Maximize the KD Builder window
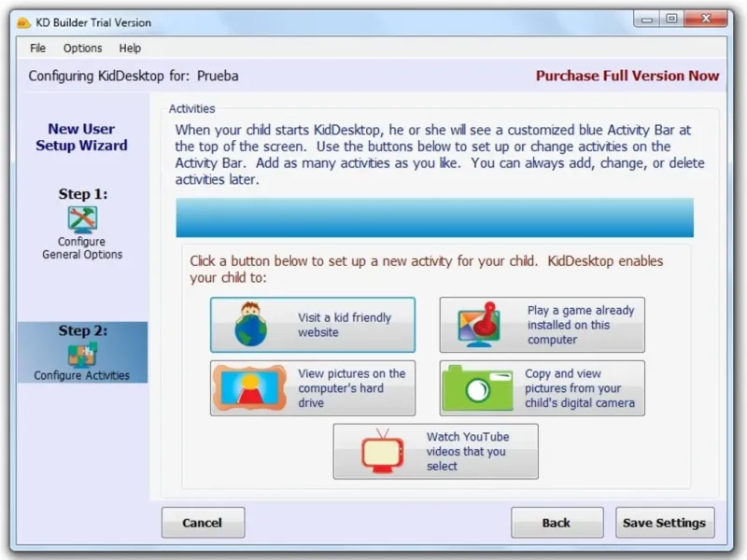This screenshot has height=560, width=747. pos(671,19)
